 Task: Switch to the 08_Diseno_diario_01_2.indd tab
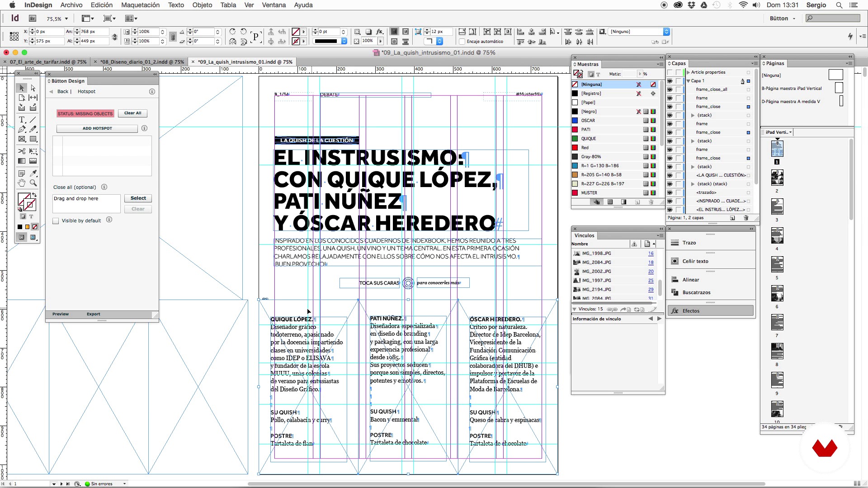(x=142, y=62)
